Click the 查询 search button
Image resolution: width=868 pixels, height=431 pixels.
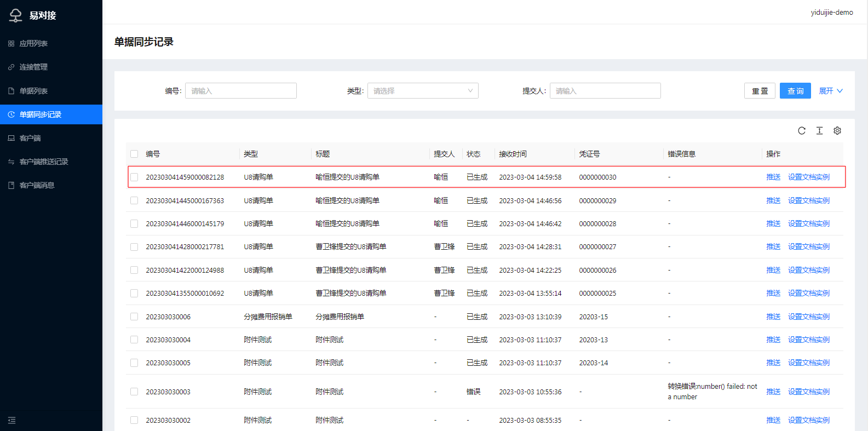[x=795, y=91]
